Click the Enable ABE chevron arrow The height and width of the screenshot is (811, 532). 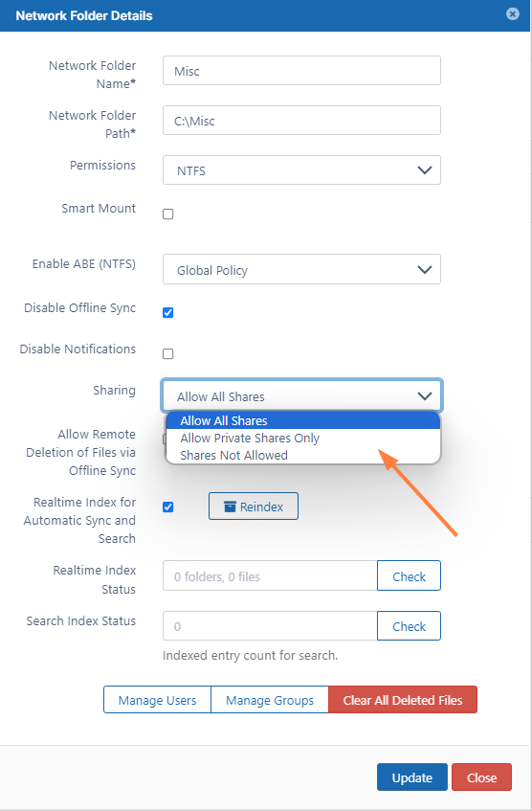tap(425, 269)
